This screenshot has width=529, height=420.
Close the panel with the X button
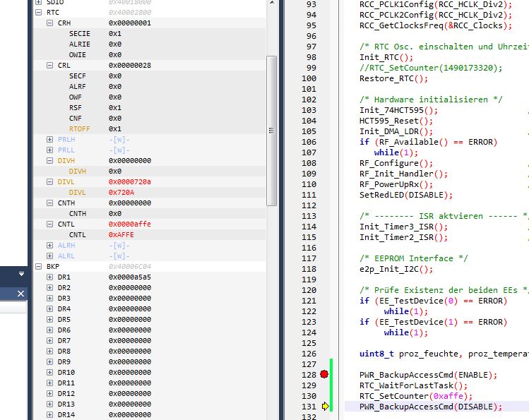coord(20,294)
